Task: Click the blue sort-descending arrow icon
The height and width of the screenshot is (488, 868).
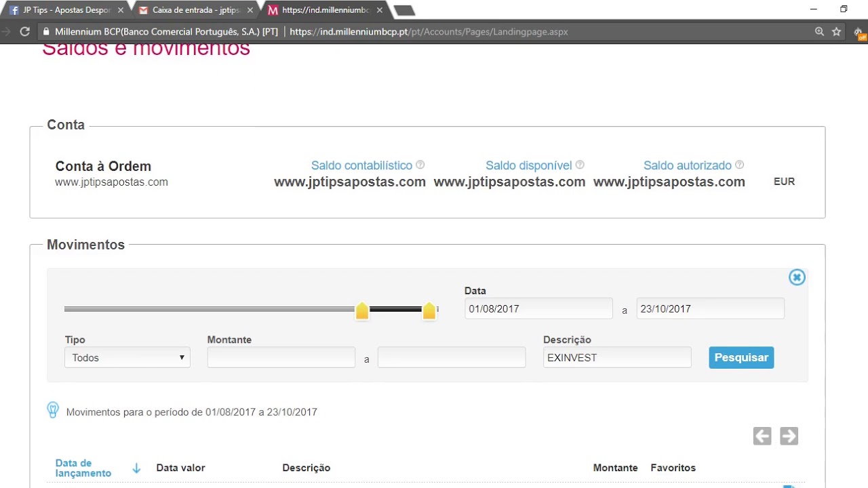Action: [x=136, y=468]
